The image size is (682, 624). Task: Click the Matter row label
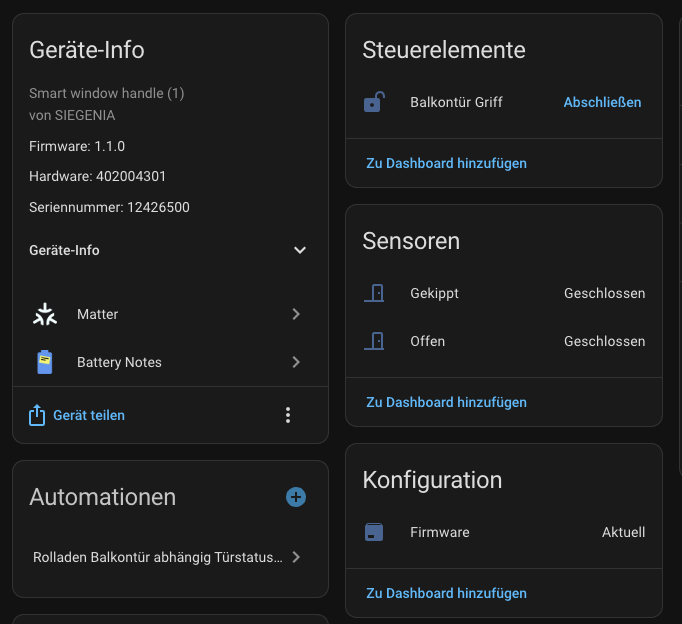click(97, 314)
